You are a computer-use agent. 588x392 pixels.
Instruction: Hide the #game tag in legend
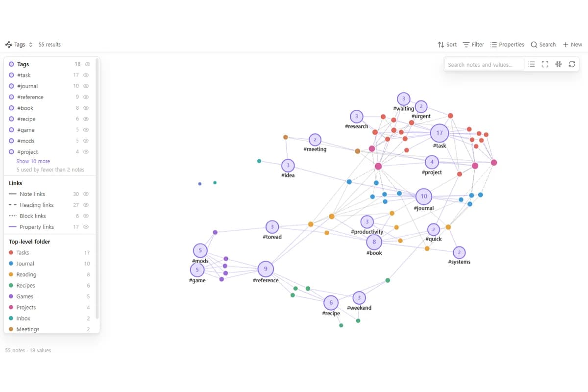point(86,130)
